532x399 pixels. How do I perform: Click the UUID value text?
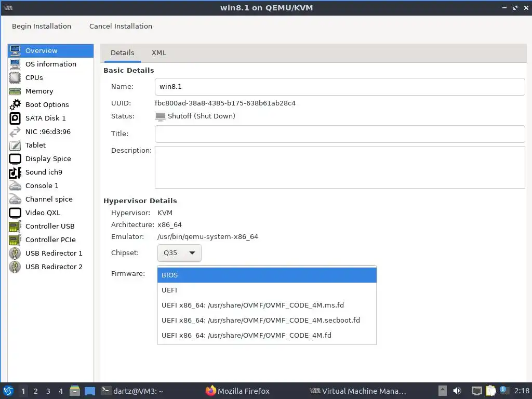pyautogui.click(x=225, y=103)
